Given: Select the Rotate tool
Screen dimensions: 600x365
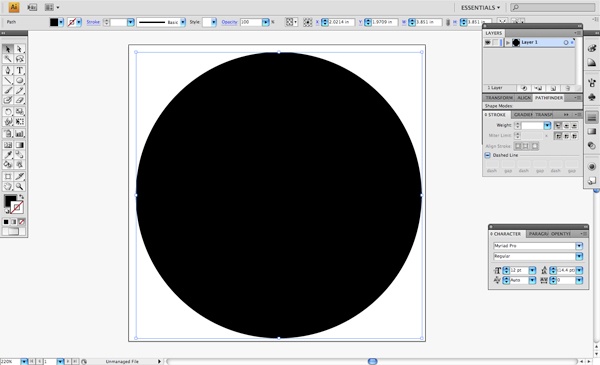Looking at the screenshot, I should pos(8,112).
